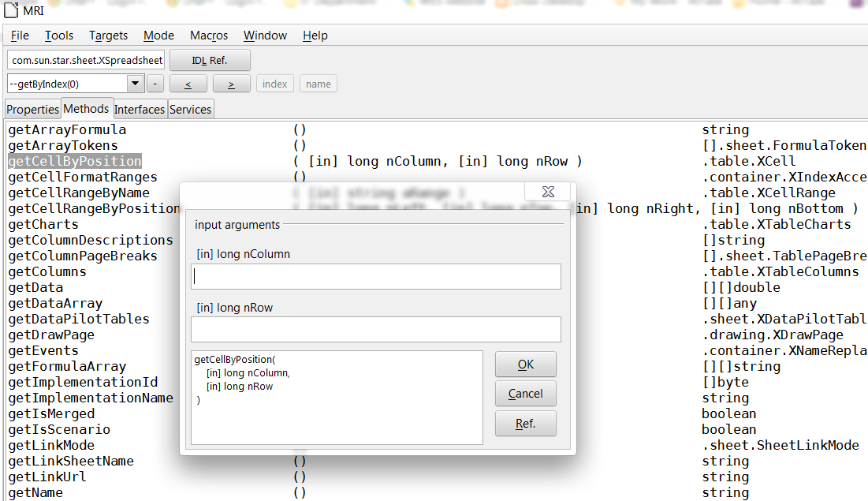The width and height of the screenshot is (868, 501).
Task: Click the nColumn input field
Action: click(376, 277)
